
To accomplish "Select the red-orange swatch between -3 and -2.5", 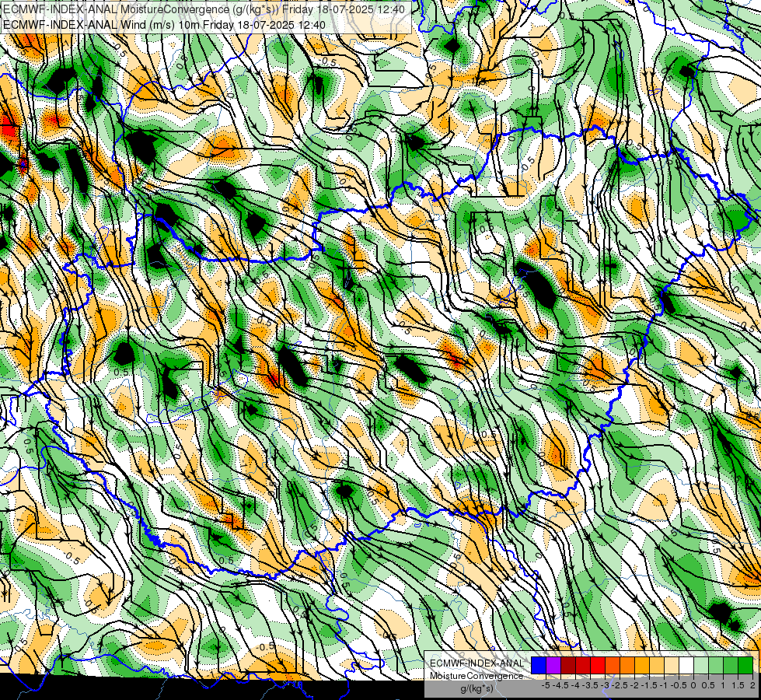I will [613, 665].
